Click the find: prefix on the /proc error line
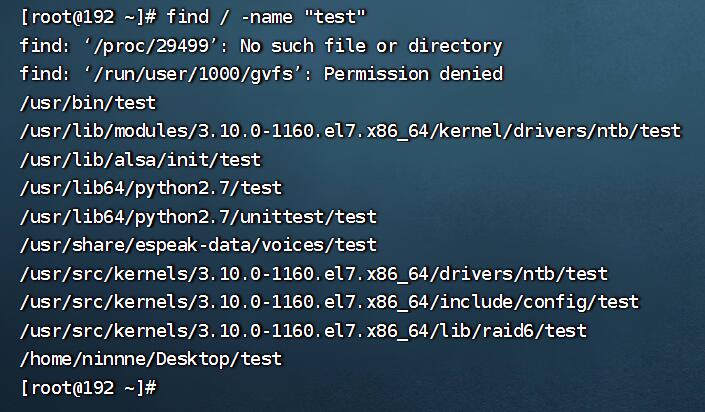The height and width of the screenshot is (412, 705). [46, 46]
